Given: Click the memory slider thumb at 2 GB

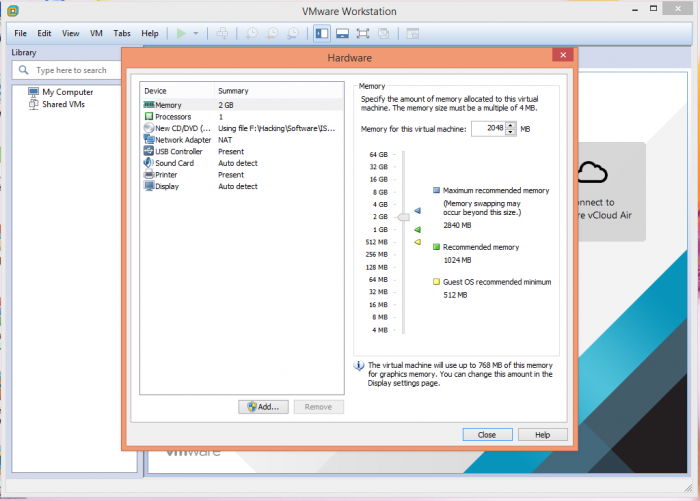Looking at the screenshot, I should click(x=403, y=217).
